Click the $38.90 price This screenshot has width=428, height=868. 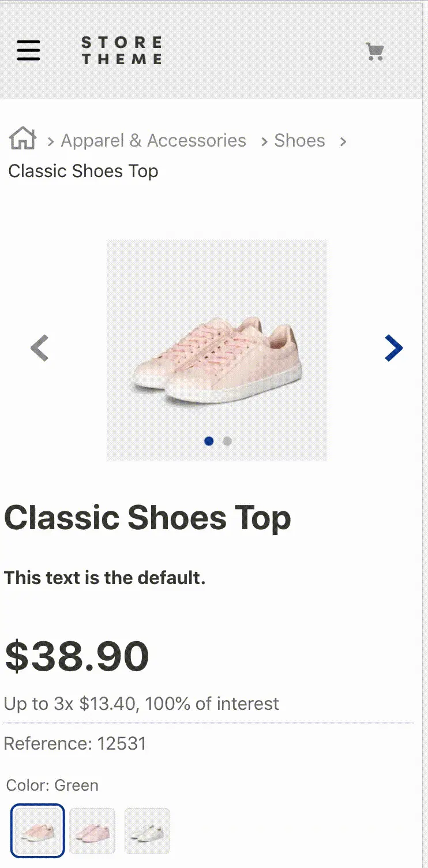(77, 656)
